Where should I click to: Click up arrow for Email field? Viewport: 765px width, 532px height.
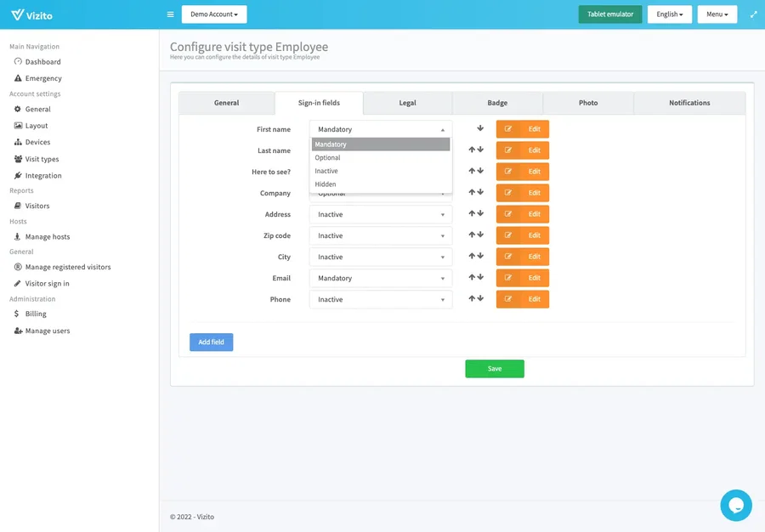pyautogui.click(x=472, y=278)
